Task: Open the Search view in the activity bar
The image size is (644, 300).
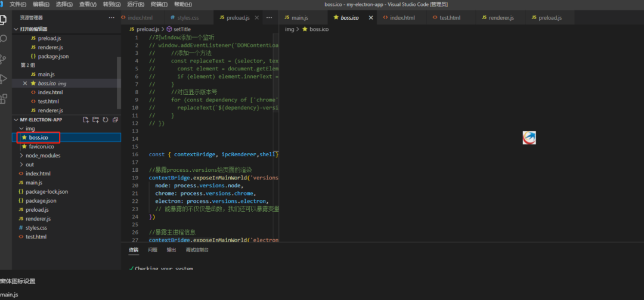Action: (x=5, y=38)
